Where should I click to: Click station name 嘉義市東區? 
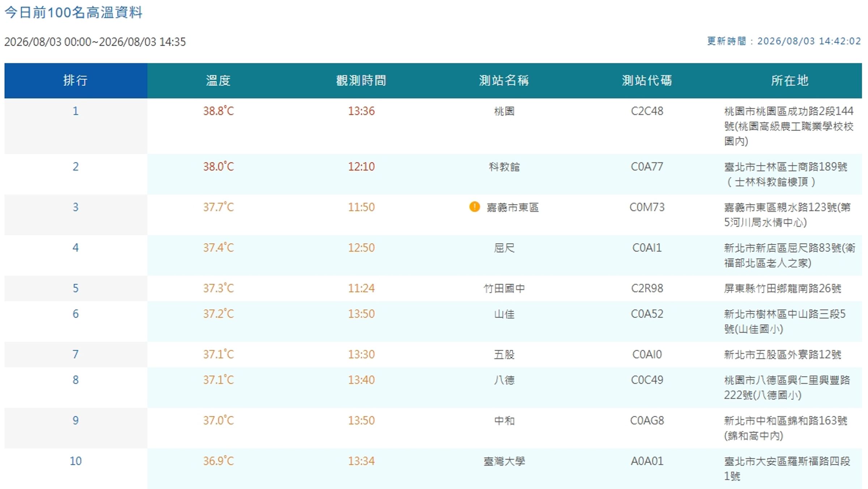[512, 207]
